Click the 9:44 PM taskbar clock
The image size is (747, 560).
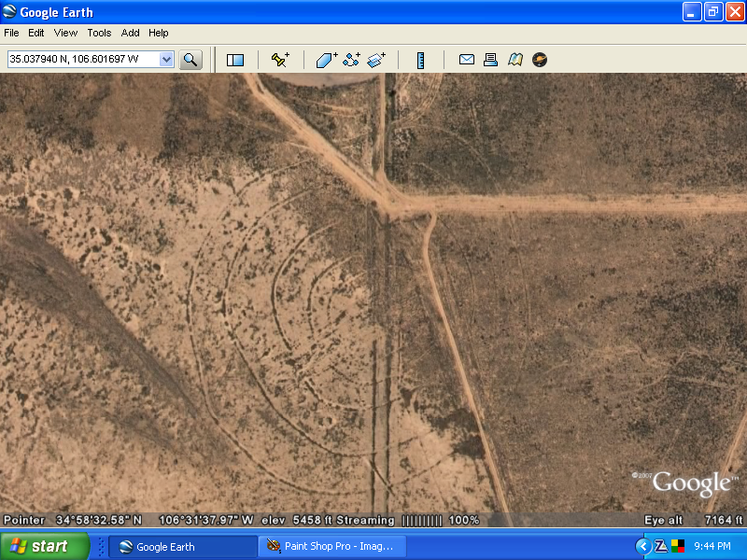pyautogui.click(x=712, y=546)
